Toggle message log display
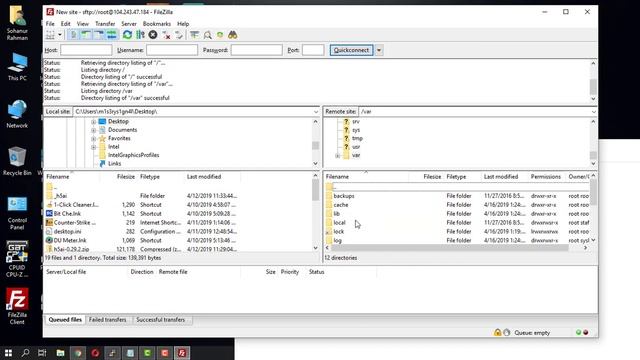This screenshot has height=360, width=640. tap(73, 35)
